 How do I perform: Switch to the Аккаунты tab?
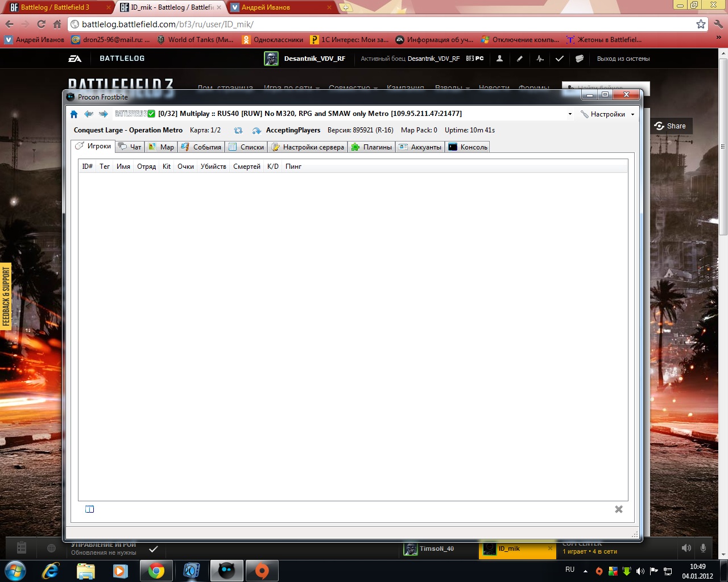point(420,147)
